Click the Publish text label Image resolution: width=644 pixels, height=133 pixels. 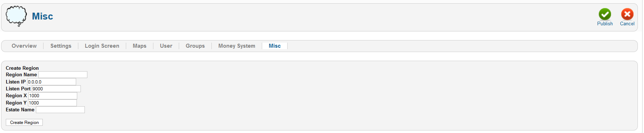(x=605, y=23)
